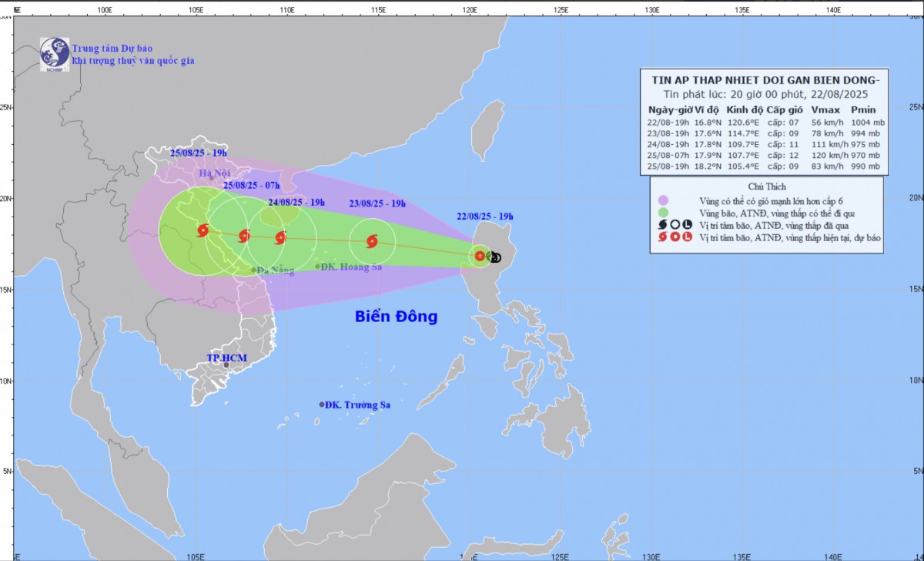Screen dimensions: 924x561
Task: Click the green storm-path zone legend swatch
Action: (663, 212)
